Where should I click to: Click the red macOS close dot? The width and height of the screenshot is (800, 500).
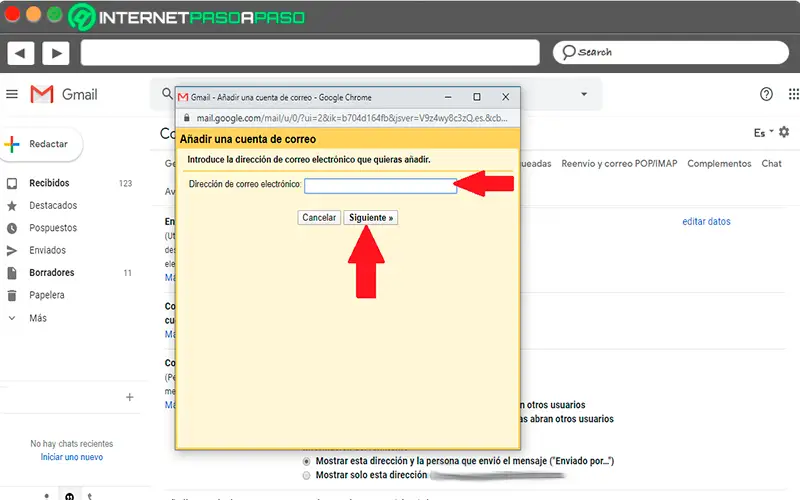12,14
